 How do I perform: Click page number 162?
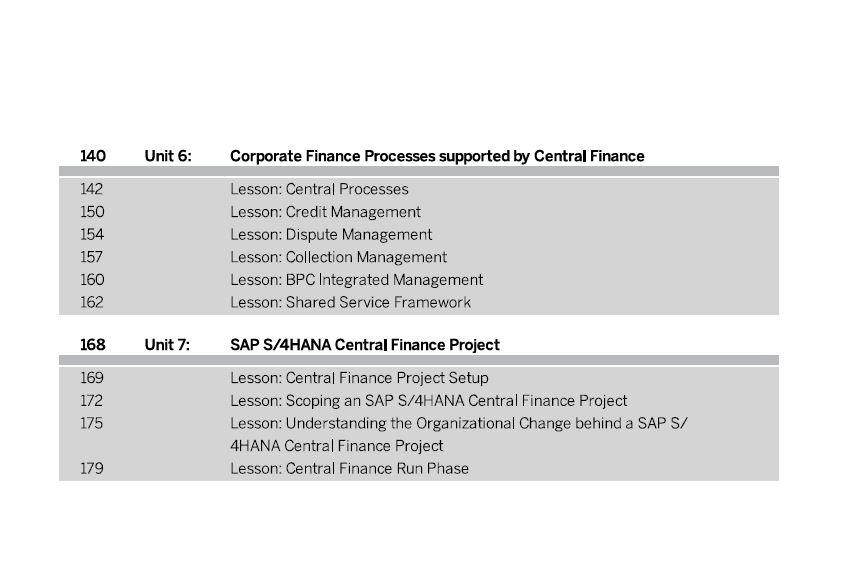[x=92, y=302]
